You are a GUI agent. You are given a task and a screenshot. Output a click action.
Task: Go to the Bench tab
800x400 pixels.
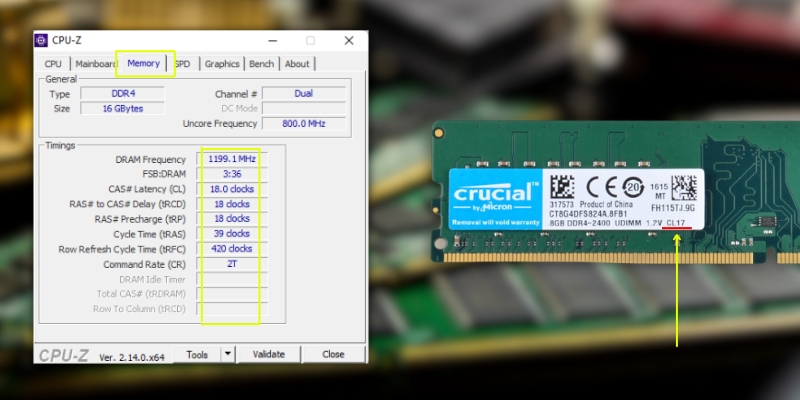(x=262, y=64)
